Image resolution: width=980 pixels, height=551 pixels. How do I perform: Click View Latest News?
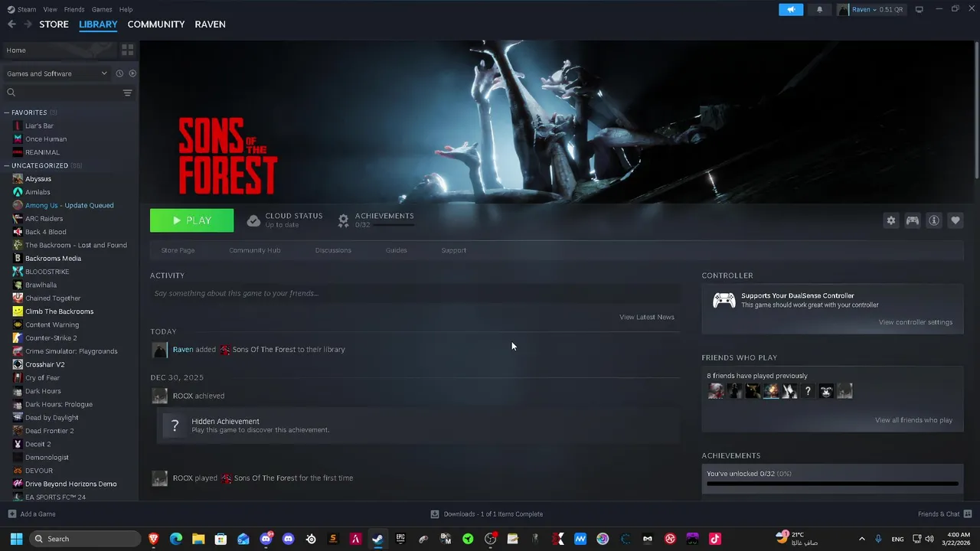tap(647, 317)
